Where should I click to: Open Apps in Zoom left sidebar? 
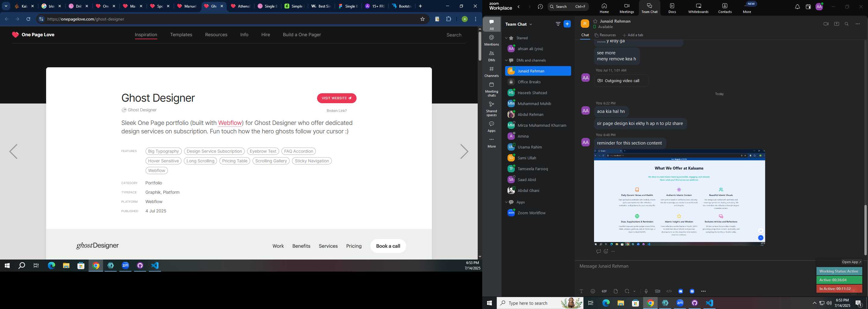point(492,127)
